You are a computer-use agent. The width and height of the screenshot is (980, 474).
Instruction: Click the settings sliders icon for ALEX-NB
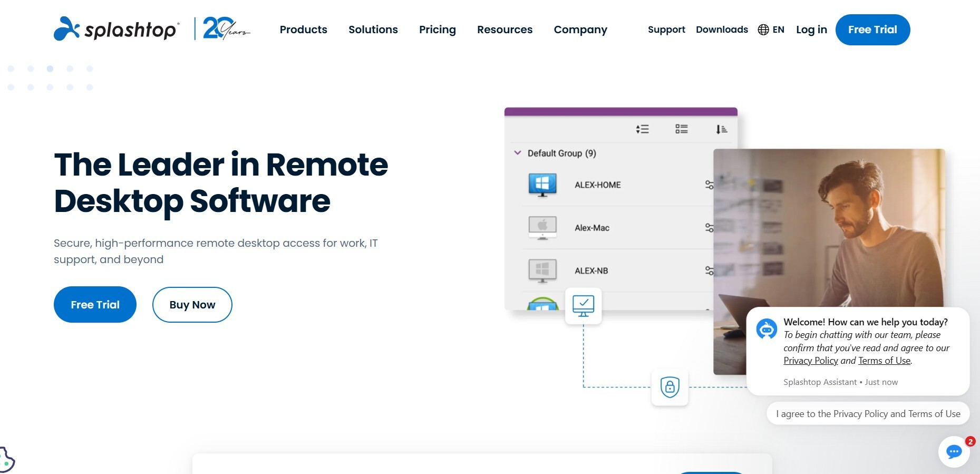[709, 270]
